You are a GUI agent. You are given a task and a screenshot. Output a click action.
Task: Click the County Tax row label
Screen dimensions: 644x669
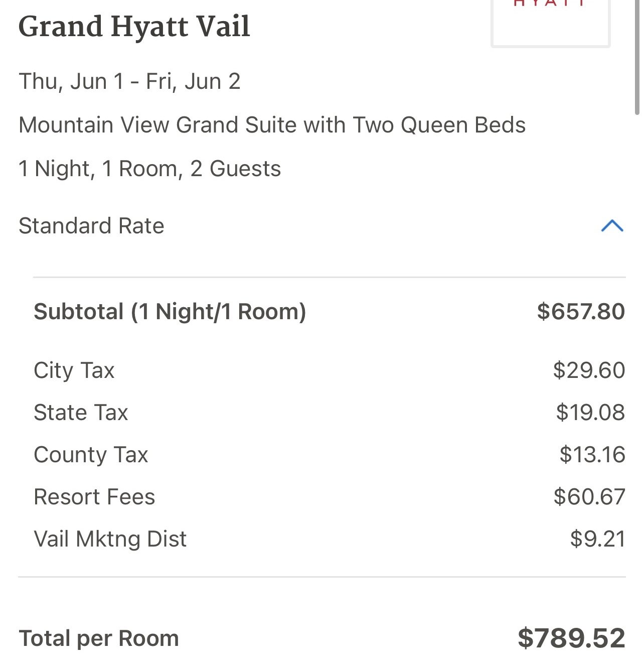pos(91,455)
